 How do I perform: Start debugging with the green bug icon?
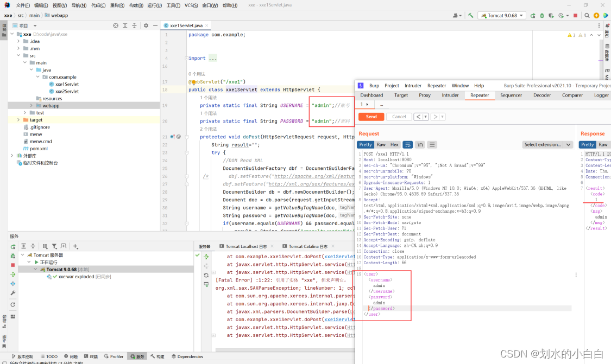point(542,16)
